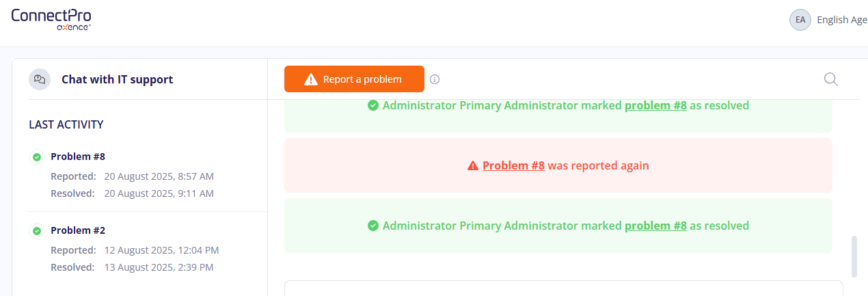The image size is (868, 296).
Task: Click the search magnifier icon
Action: point(830,79)
